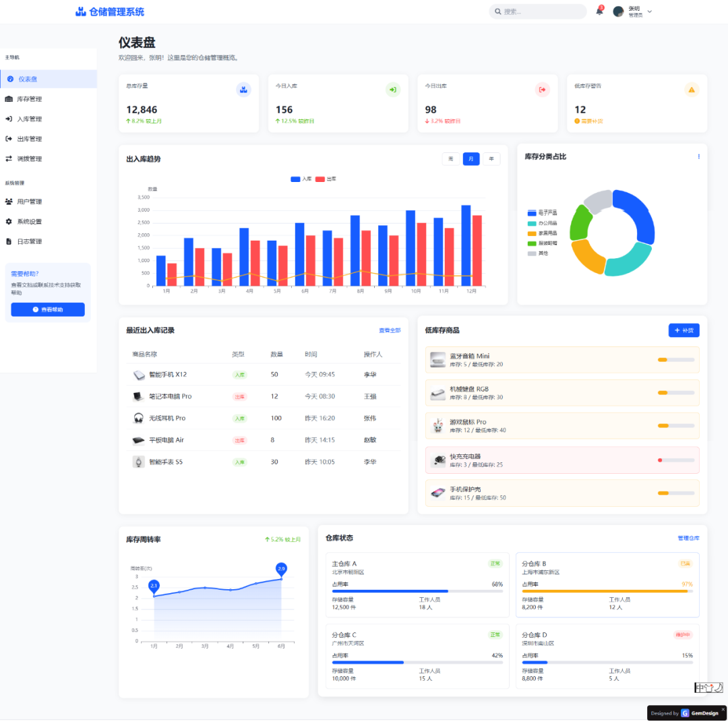Open 入库管理 in the sidebar

coord(49,119)
